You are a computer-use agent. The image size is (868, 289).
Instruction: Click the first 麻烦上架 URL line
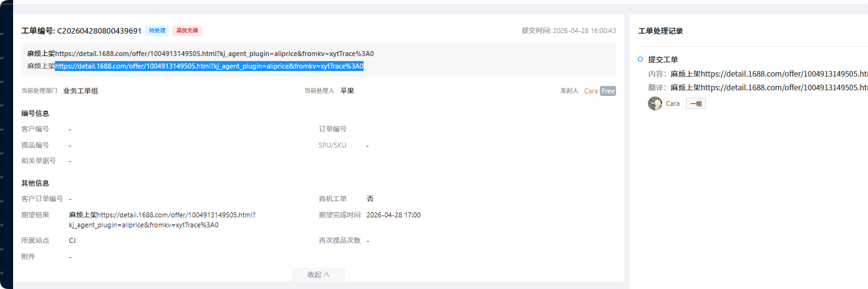(200, 54)
